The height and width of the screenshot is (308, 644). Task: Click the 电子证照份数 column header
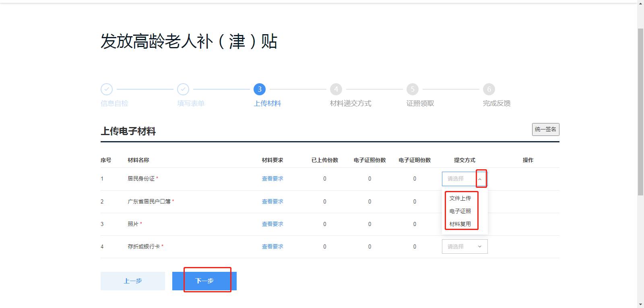pos(370,160)
